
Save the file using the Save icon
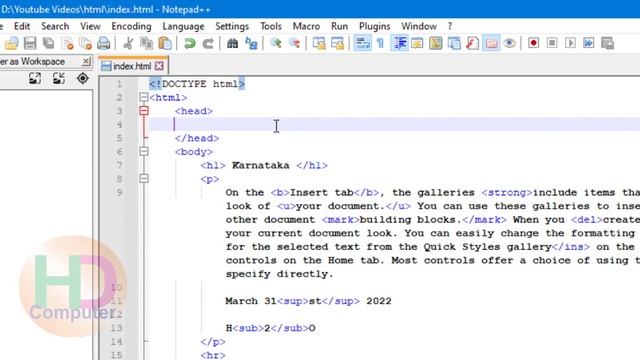point(30,43)
